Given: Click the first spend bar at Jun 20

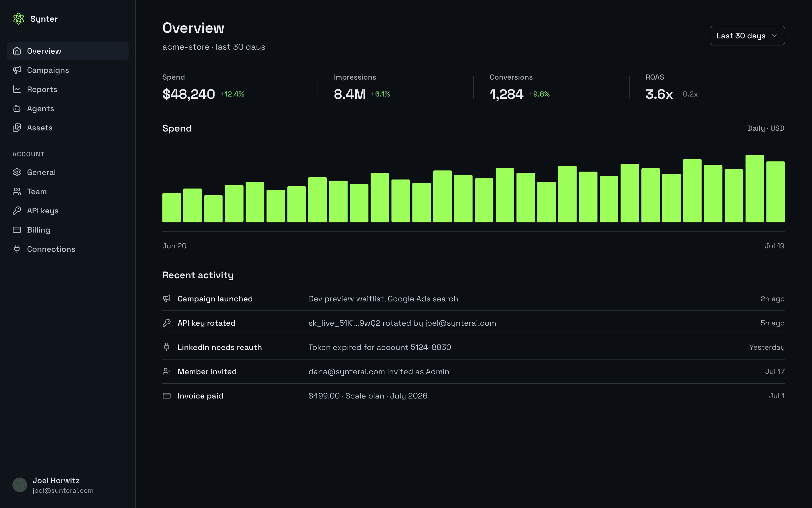Looking at the screenshot, I should 171,208.
